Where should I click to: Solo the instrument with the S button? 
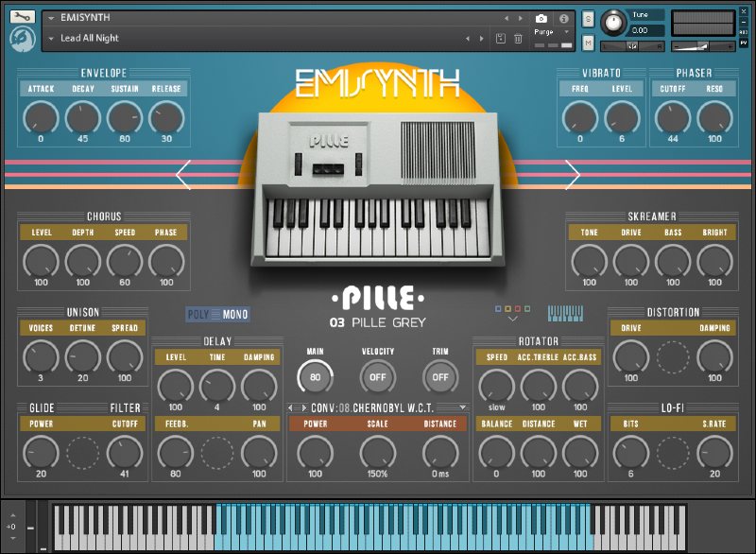pyautogui.click(x=589, y=18)
